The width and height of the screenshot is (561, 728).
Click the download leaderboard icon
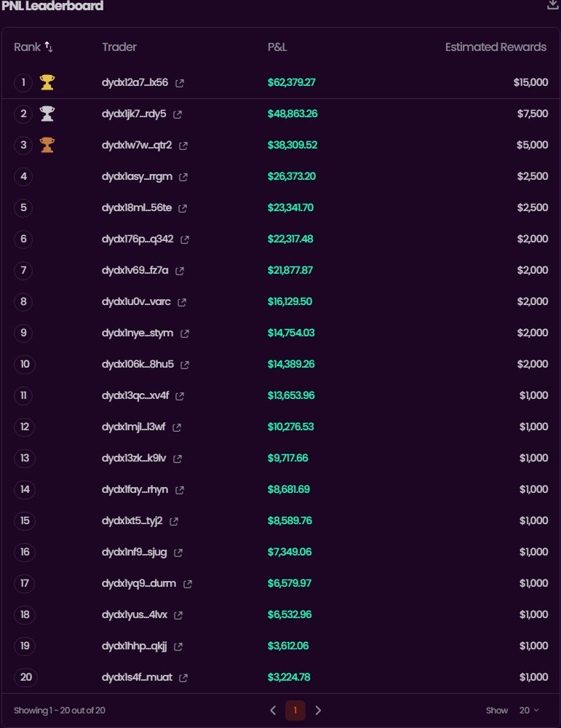[x=552, y=4]
